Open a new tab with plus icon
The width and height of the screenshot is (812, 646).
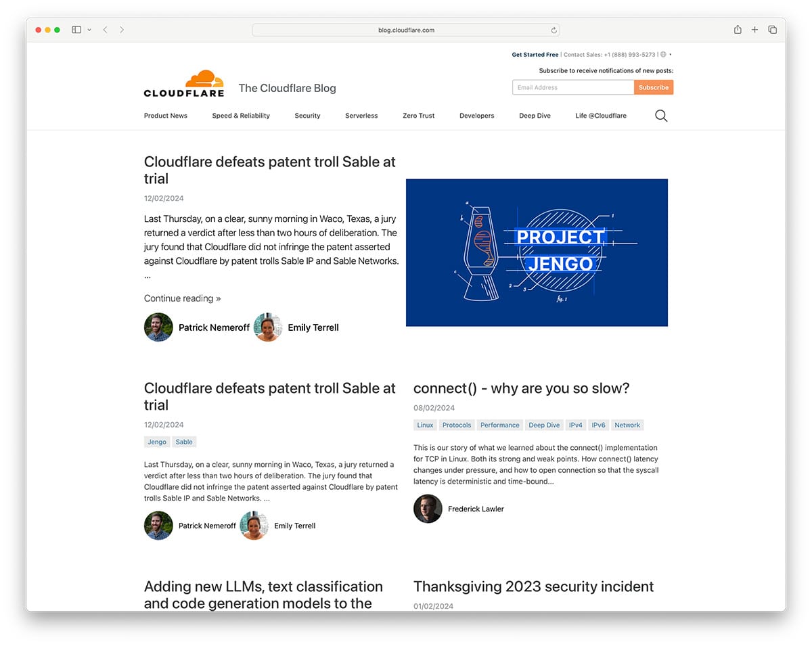pos(754,30)
